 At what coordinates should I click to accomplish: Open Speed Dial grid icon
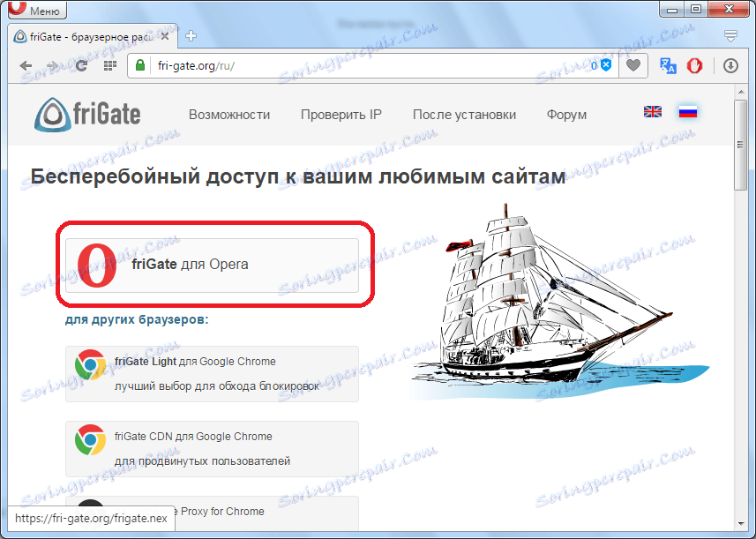click(x=110, y=65)
